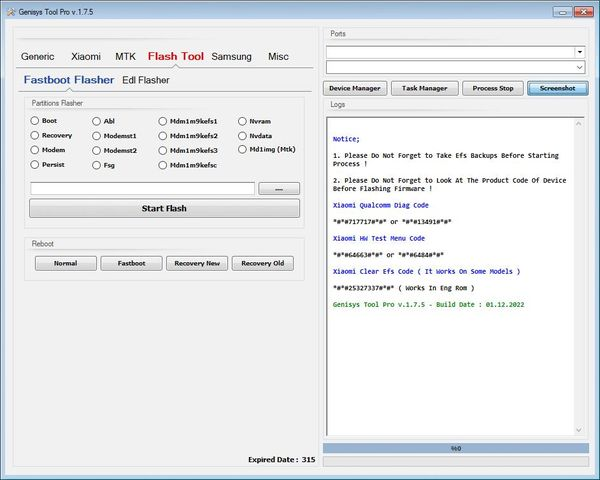Image resolution: width=600 pixels, height=480 pixels.
Task: Click the Logs scrollbar down arrow
Action: point(579,430)
